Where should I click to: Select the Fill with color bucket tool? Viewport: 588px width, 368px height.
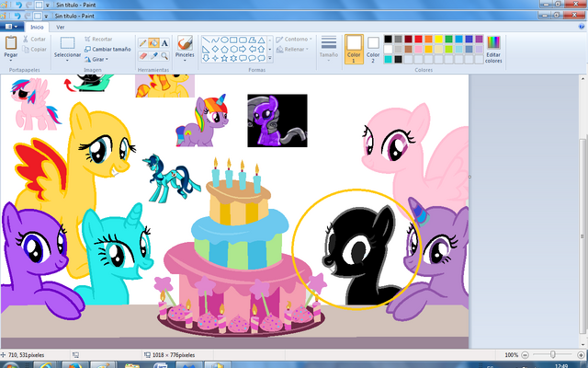[153, 43]
